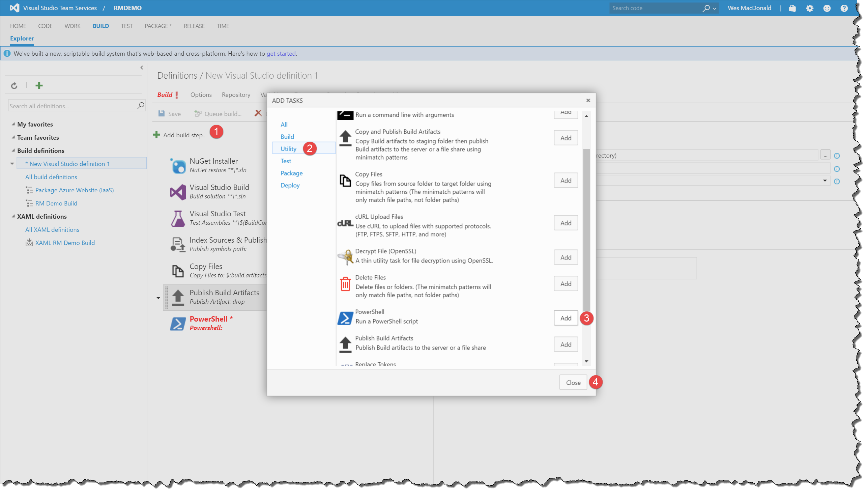Click the task list scroll down arrow
Viewport: 868px width, 494px height.
(x=586, y=361)
